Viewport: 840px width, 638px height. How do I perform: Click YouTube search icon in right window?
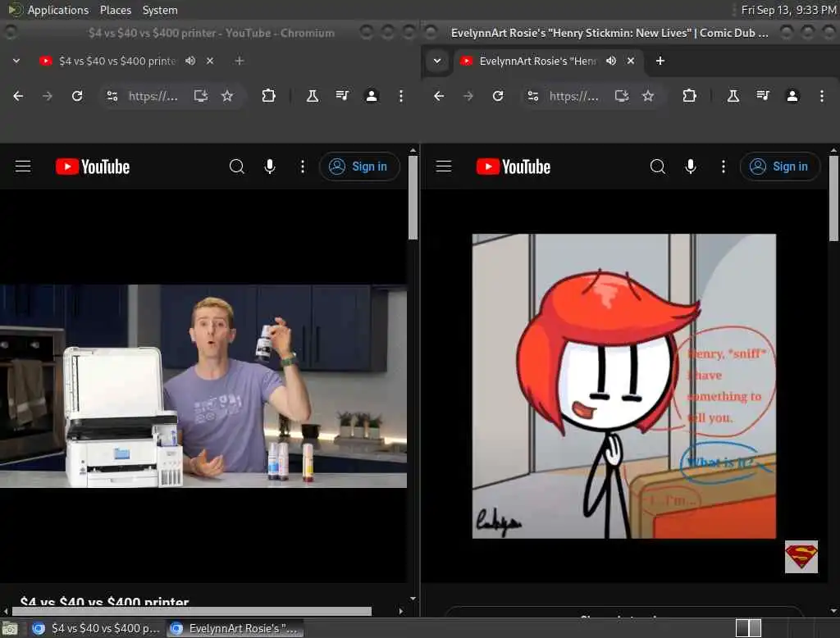tap(658, 166)
